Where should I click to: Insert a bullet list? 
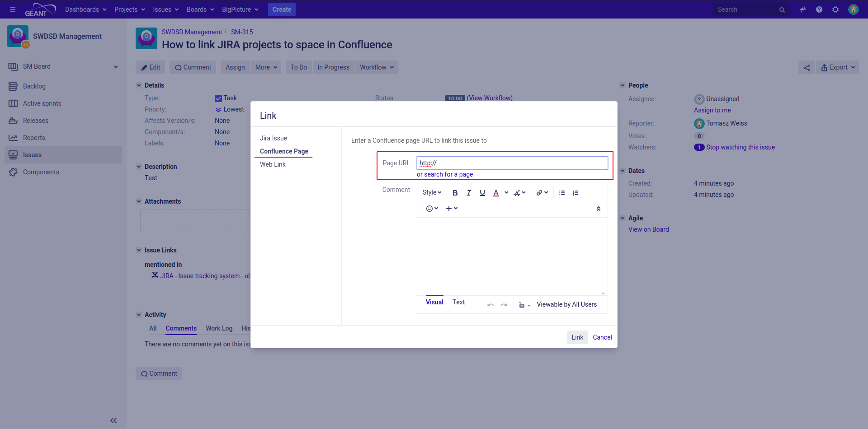562,193
